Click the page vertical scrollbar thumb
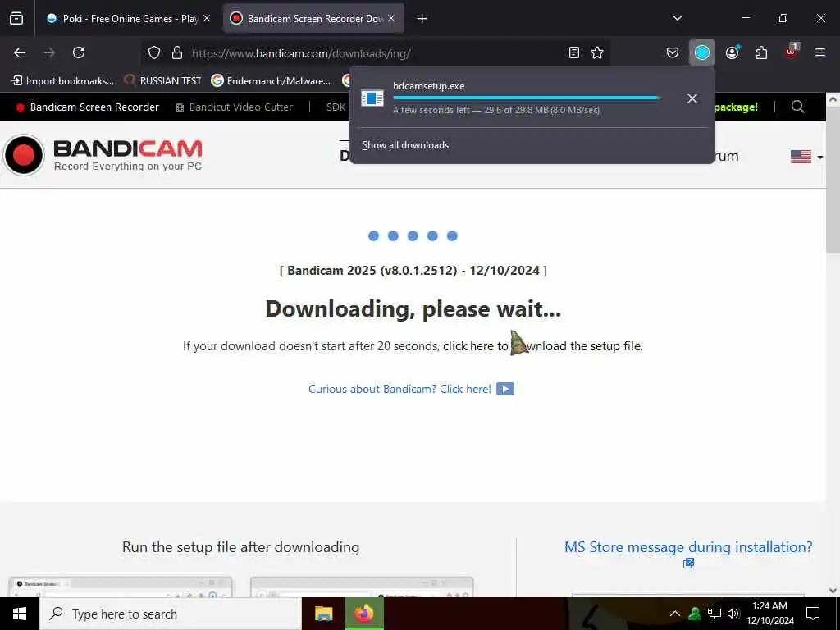840x630 pixels. [833, 181]
